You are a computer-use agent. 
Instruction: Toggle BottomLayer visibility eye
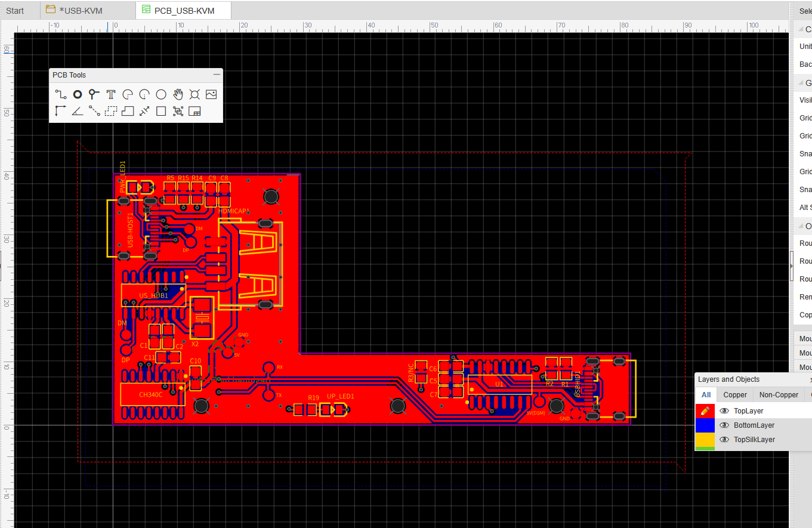pyautogui.click(x=724, y=425)
